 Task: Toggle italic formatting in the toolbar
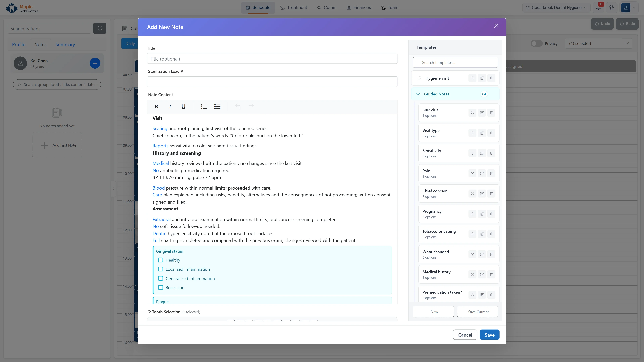[170, 107]
